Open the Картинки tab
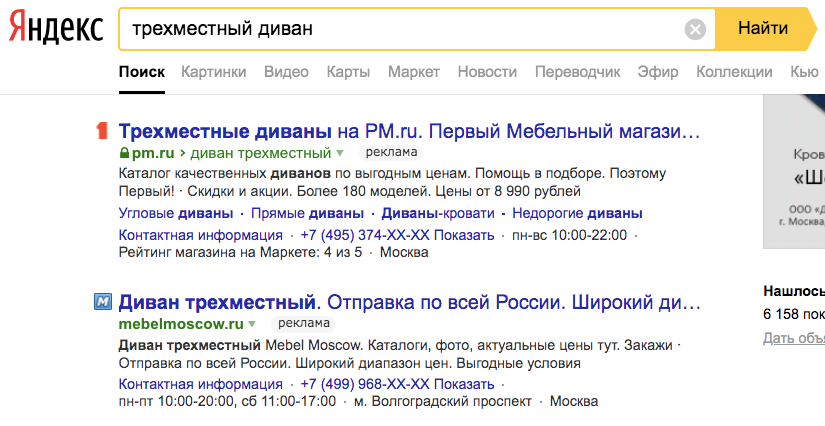This screenshot has width=825, height=426. pyautogui.click(x=214, y=72)
